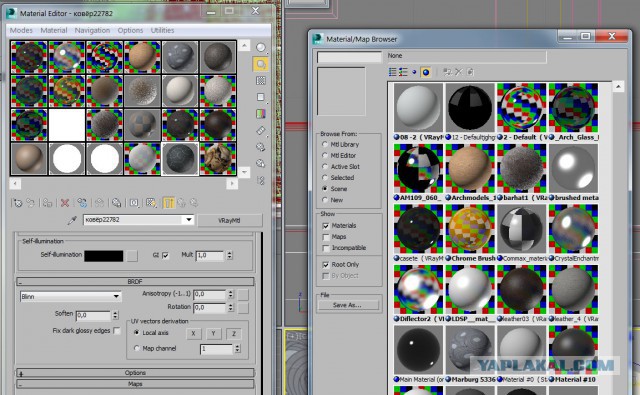The width and height of the screenshot is (640, 395).
Task: Open the Navigation menu
Action: click(x=92, y=30)
